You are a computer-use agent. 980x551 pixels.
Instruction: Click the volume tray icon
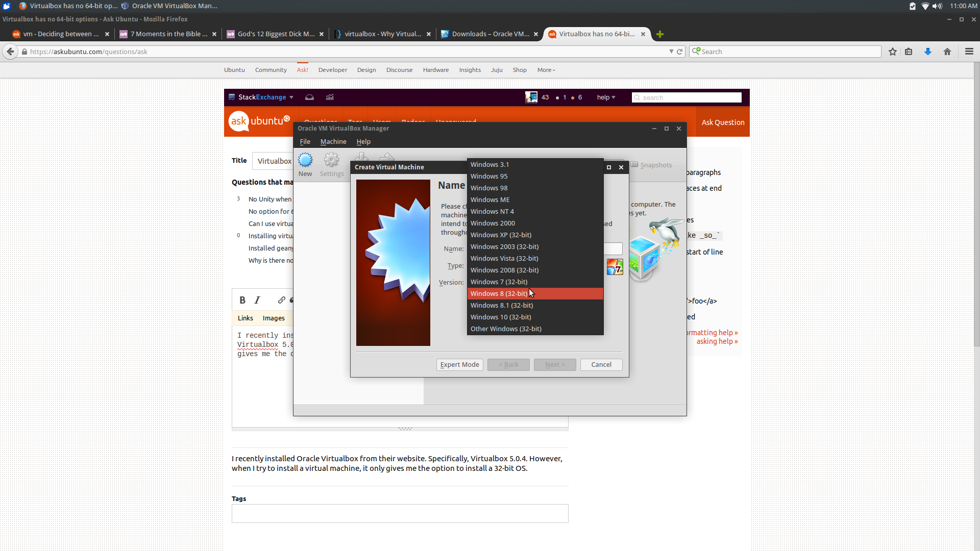[x=937, y=6]
